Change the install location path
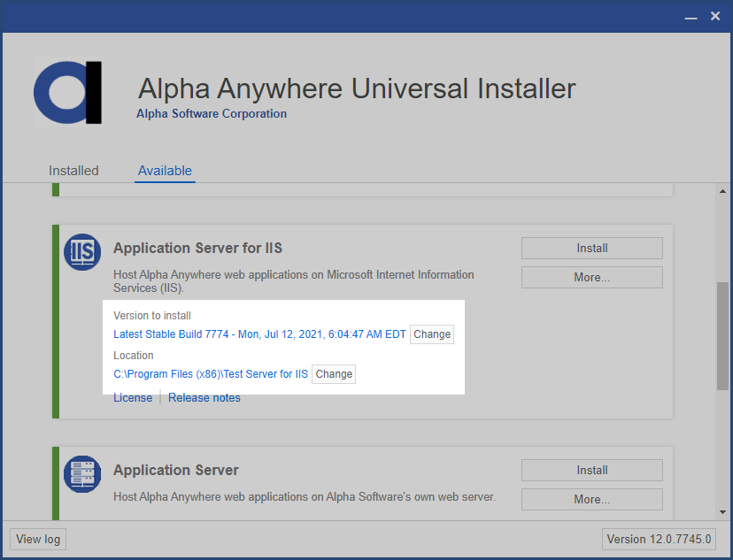Screen dimensions: 733x560 (334, 374)
